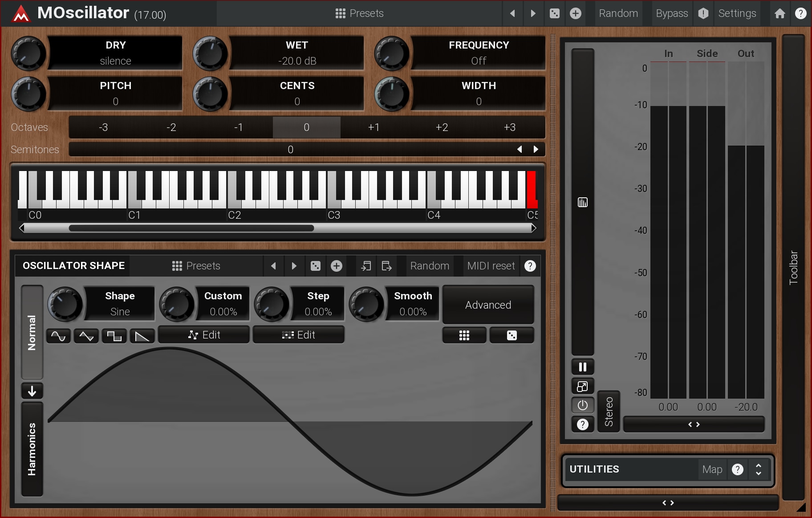Select the sine waveform shape icon
The height and width of the screenshot is (518, 812).
(x=58, y=336)
